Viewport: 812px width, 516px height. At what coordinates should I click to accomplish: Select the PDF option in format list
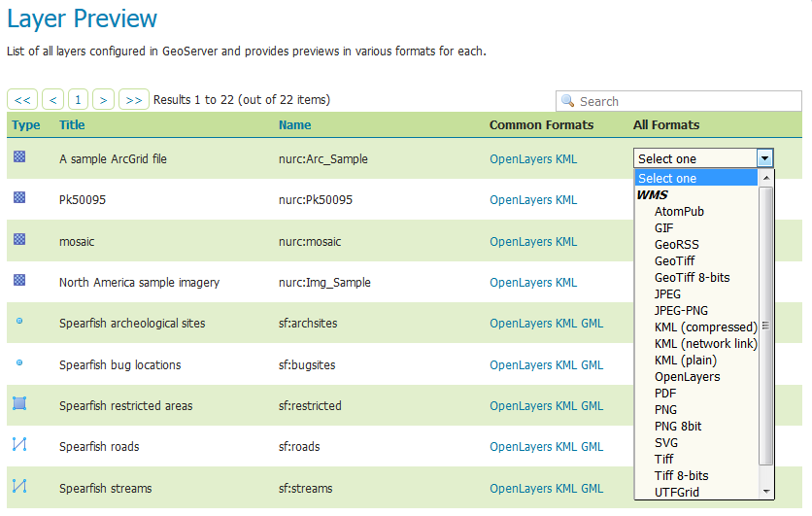pyautogui.click(x=665, y=394)
